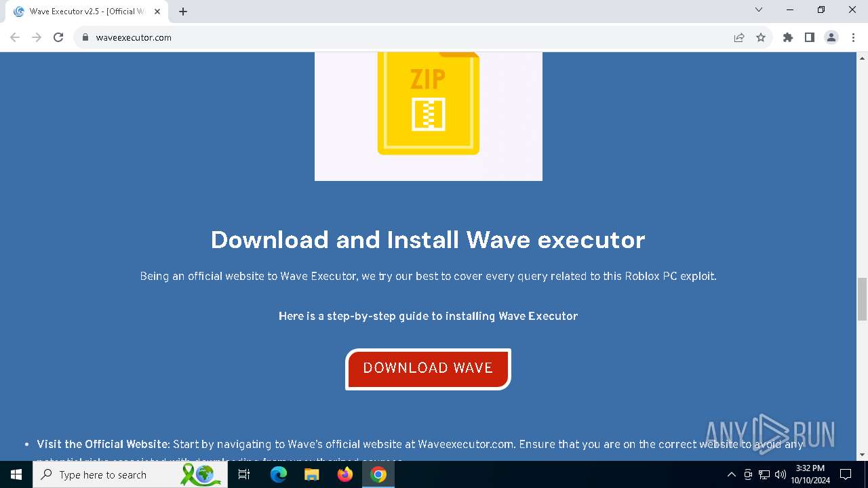This screenshot has height=488, width=868.
Task: Click the scrollbar down arrow
Action: [x=863, y=455]
